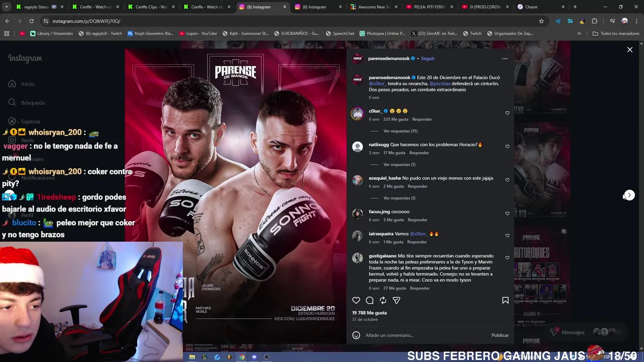Switch to the second Instagram browser tab
Viewport: 644px width, 362px height.
tap(317, 7)
